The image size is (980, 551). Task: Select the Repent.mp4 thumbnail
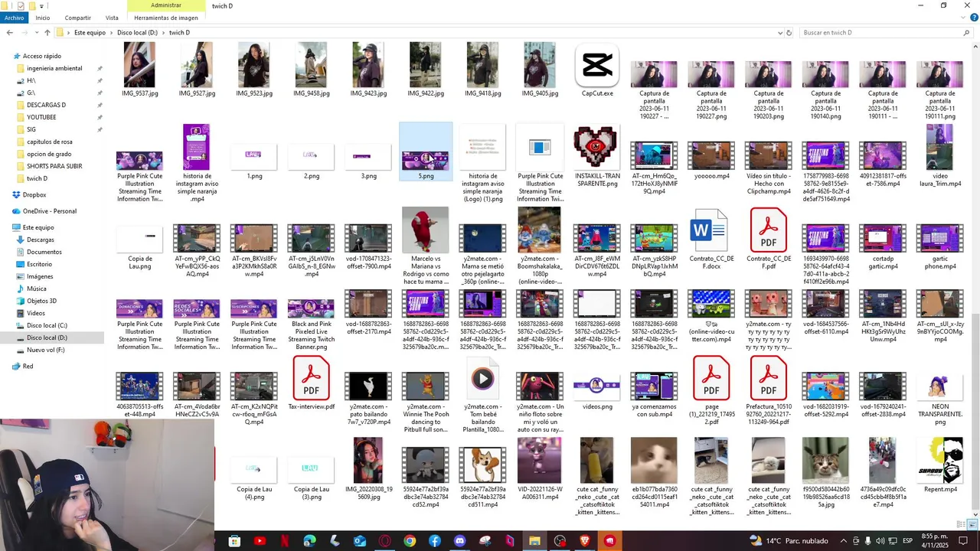(x=940, y=461)
